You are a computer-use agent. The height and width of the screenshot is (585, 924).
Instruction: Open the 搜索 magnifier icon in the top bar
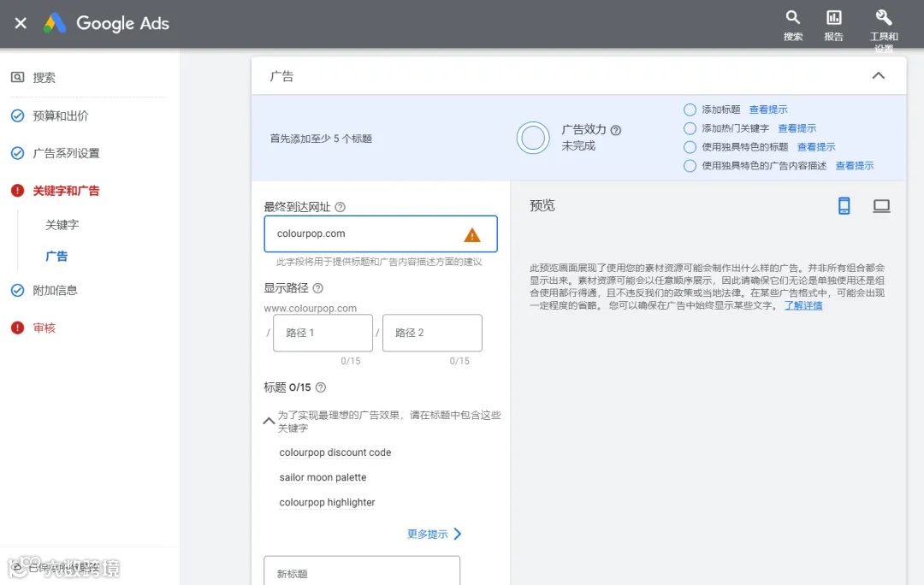[x=792, y=17]
